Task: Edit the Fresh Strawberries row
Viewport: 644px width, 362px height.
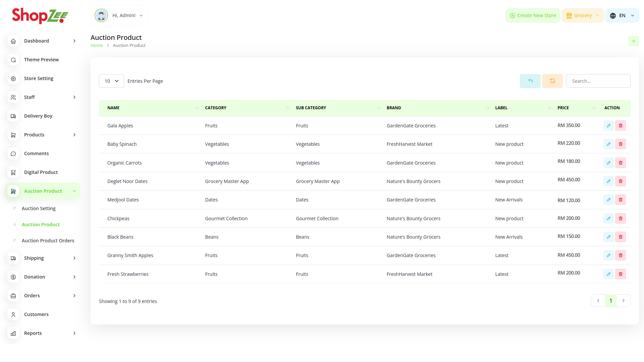Action: pos(608,274)
